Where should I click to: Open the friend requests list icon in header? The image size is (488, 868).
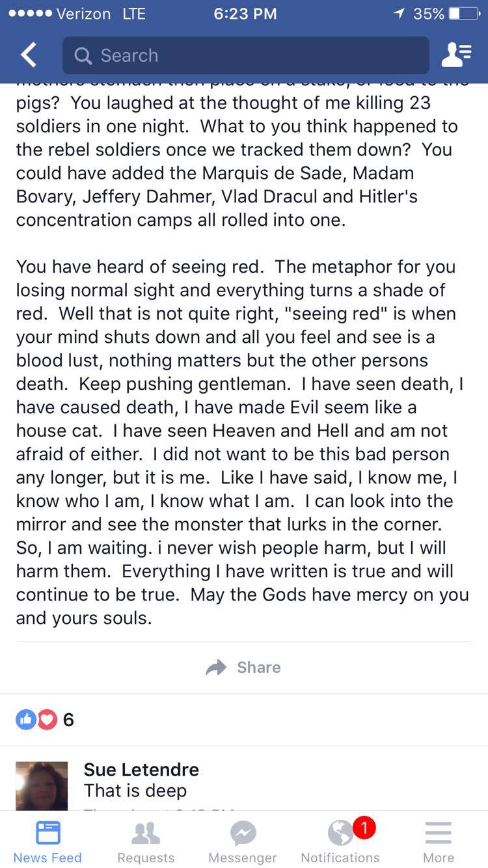click(457, 55)
